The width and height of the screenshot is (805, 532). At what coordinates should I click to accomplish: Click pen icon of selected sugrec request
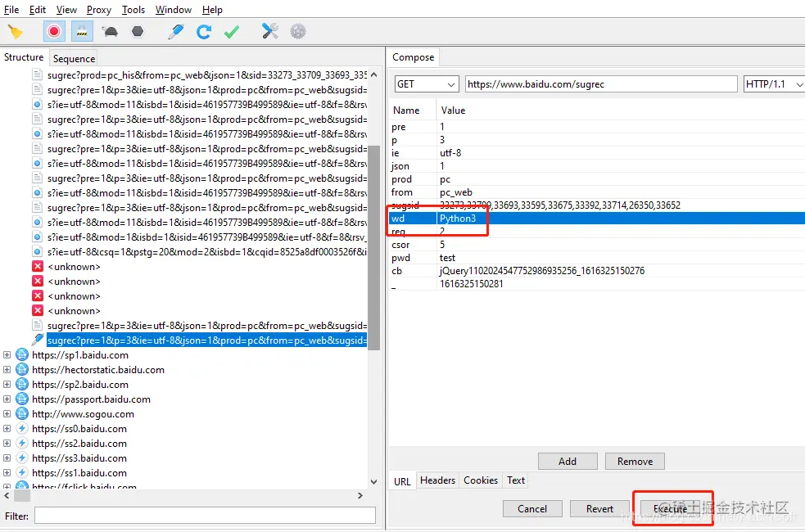pyautogui.click(x=38, y=340)
